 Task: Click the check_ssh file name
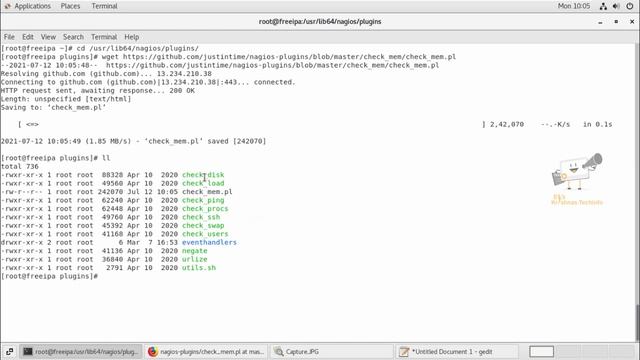click(x=201, y=217)
